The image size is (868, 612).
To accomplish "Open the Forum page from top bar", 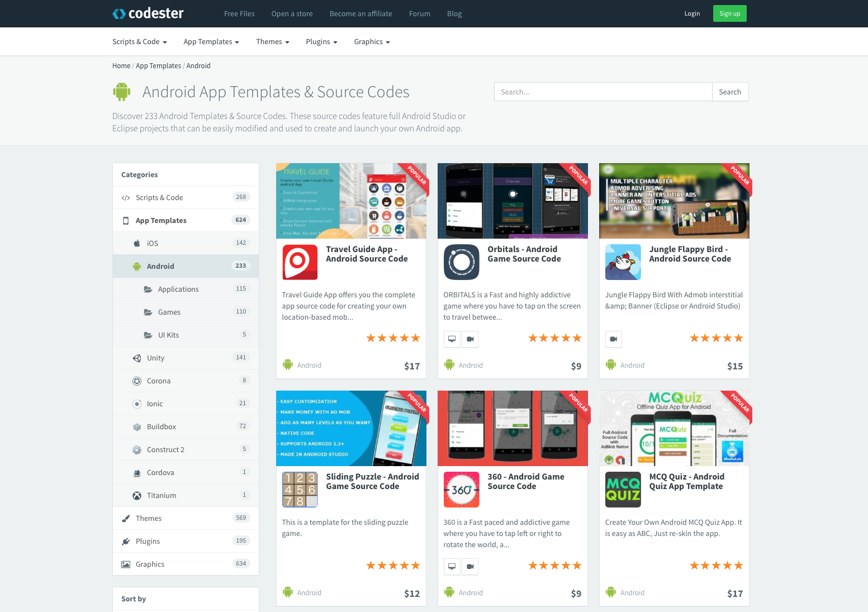I will tap(419, 14).
